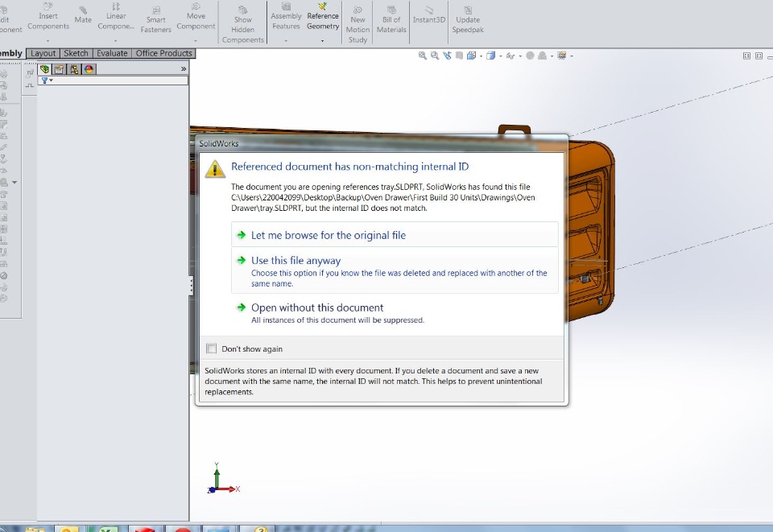Click the warning triangle icon in dialog
The width and height of the screenshot is (773, 532).
tap(215, 168)
